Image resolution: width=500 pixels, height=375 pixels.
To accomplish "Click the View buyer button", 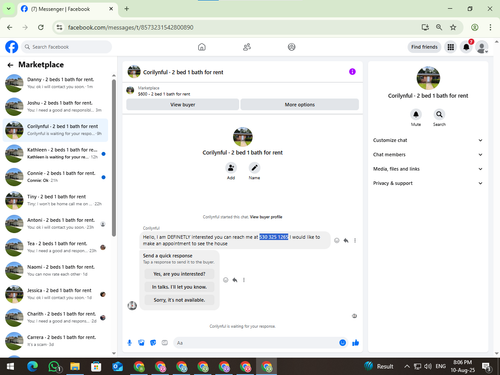I will coord(183,104).
